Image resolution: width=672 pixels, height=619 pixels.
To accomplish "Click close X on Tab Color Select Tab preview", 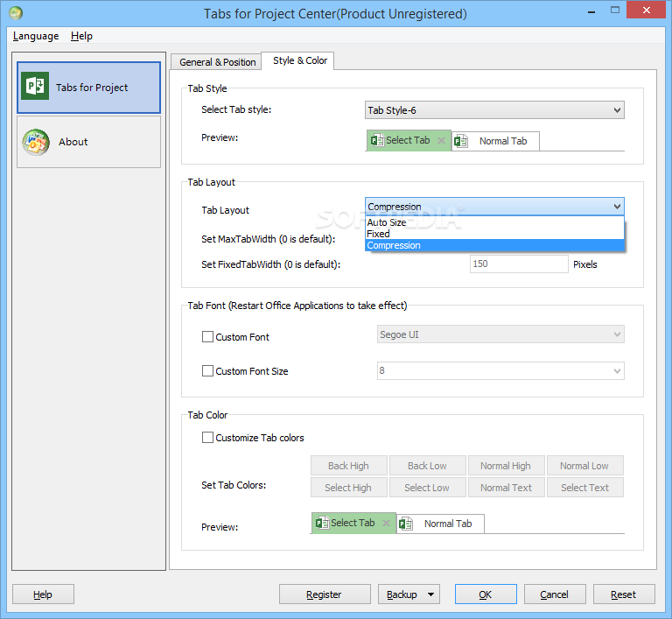I will [x=386, y=523].
